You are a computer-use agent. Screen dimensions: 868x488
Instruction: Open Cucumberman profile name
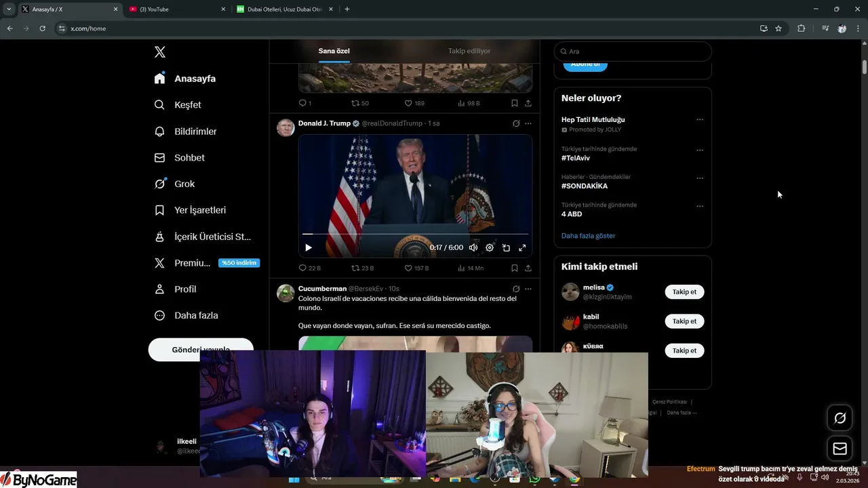pyautogui.click(x=322, y=289)
